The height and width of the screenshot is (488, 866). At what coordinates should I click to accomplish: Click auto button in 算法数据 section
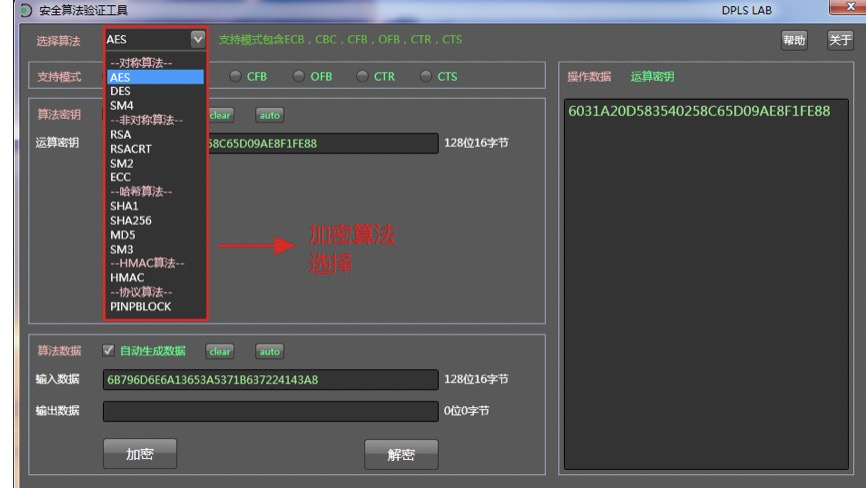(x=270, y=351)
